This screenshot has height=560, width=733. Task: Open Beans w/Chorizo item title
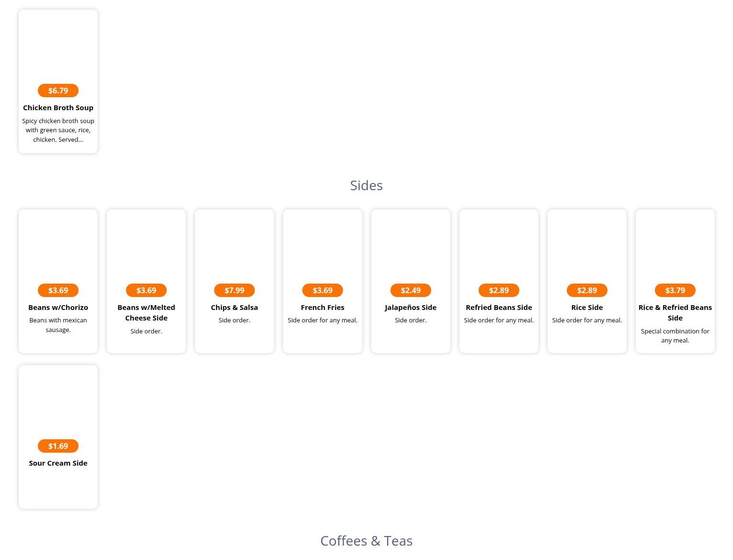tap(58, 308)
